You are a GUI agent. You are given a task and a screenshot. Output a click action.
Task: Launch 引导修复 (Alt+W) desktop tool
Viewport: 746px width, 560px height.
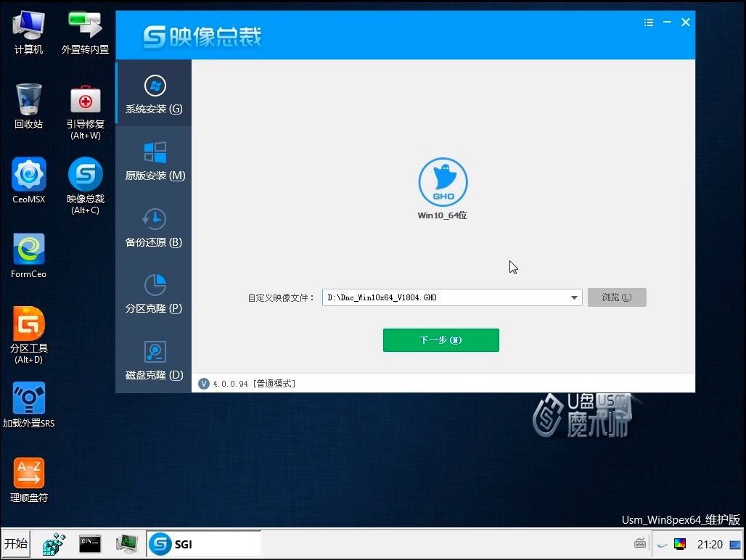[x=86, y=112]
